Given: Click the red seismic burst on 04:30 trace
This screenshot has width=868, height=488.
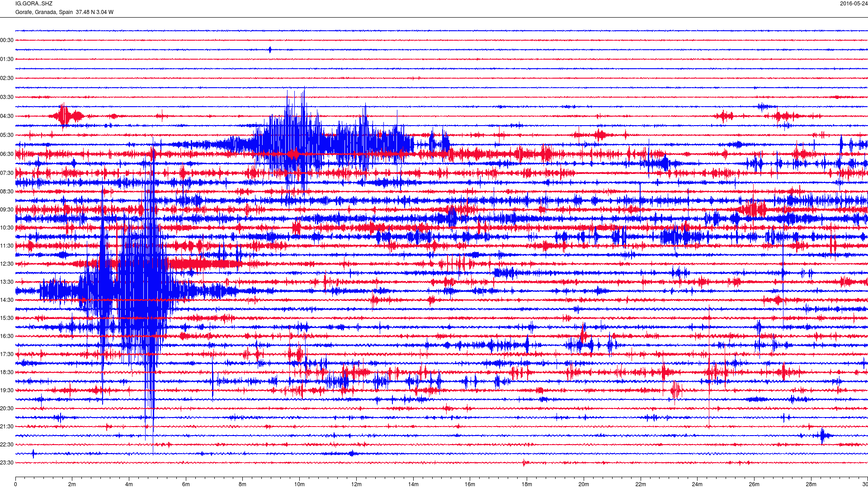Looking at the screenshot, I should tap(66, 116).
